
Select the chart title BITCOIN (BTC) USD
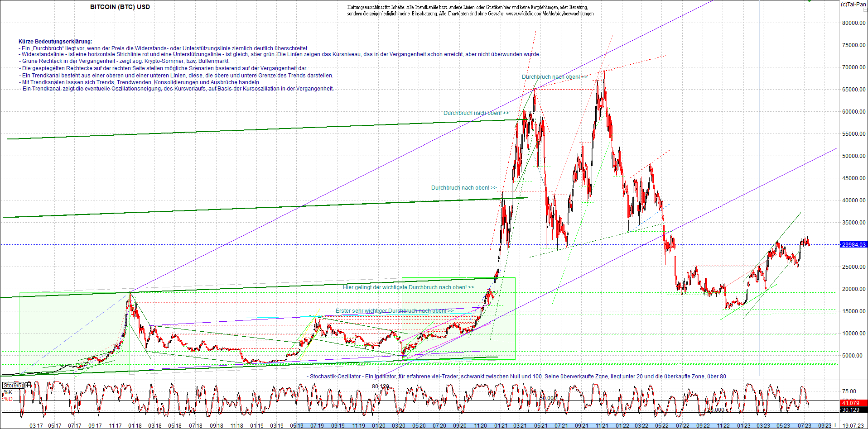(120, 7)
